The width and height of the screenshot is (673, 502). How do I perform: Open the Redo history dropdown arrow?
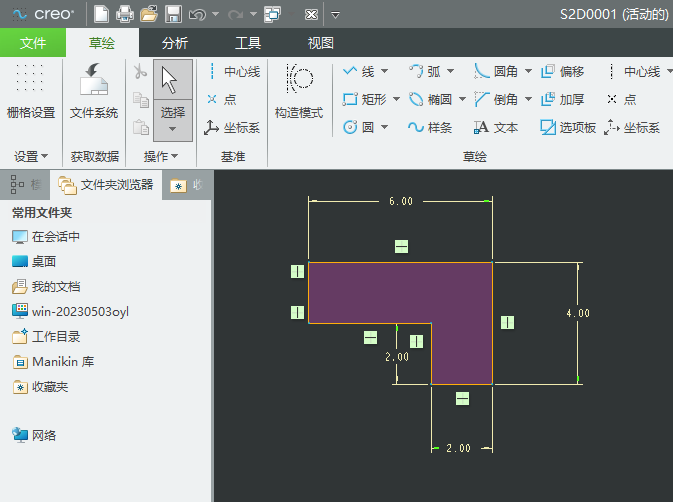point(253,15)
